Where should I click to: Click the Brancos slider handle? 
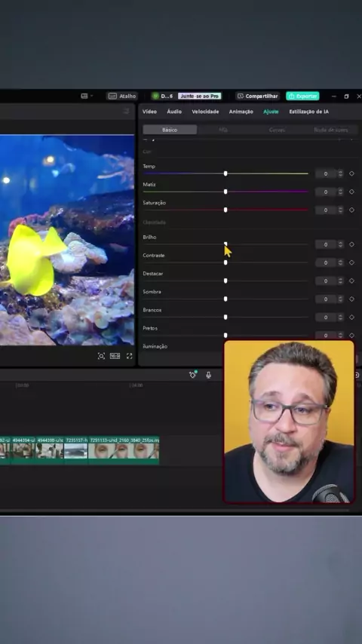tap(225, 317)
